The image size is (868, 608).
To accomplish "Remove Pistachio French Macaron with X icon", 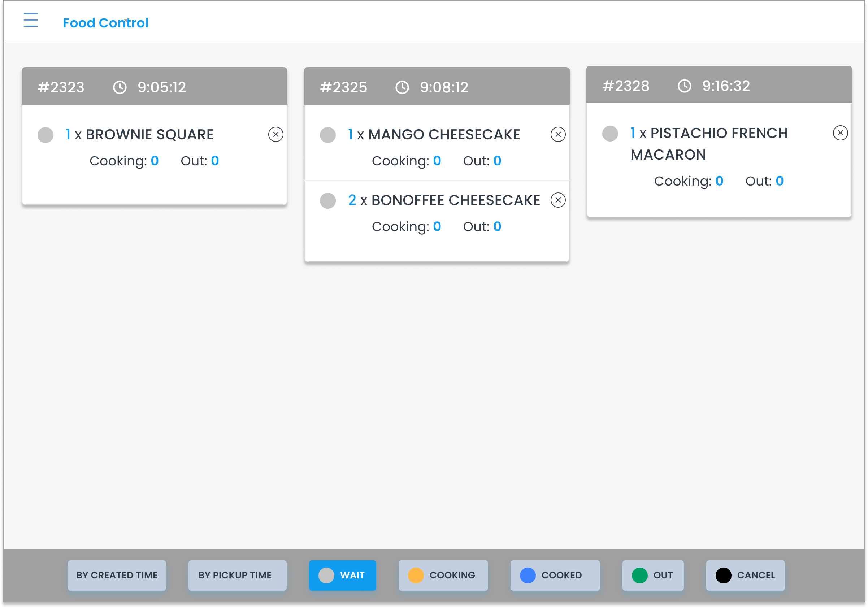I will (840, 133).
